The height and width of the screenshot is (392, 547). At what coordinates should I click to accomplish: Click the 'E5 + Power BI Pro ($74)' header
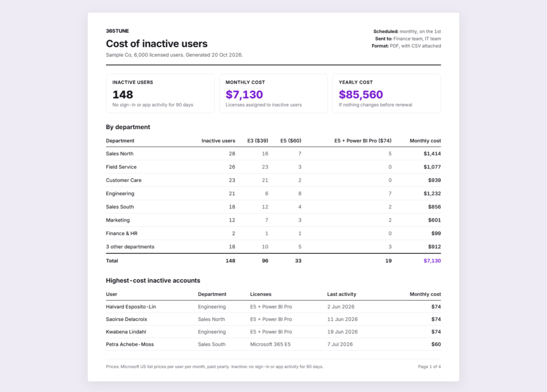[363, 141]
